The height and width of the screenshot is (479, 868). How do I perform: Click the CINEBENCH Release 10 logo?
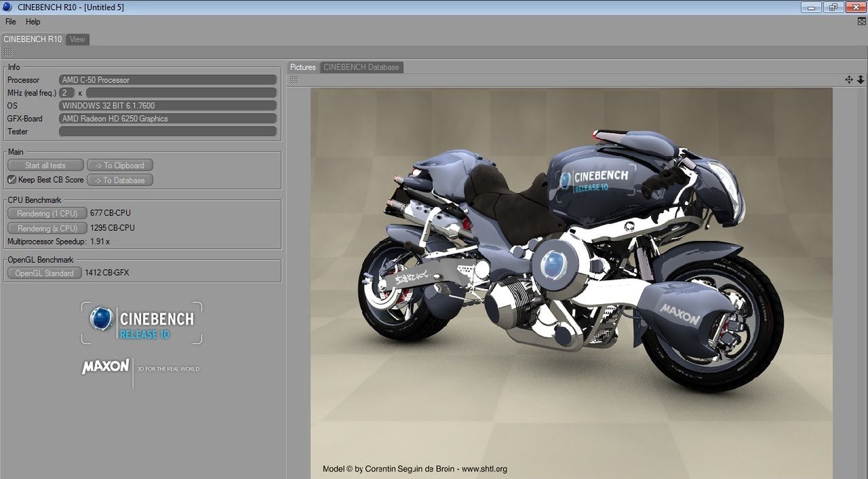[x=142, y=323]
